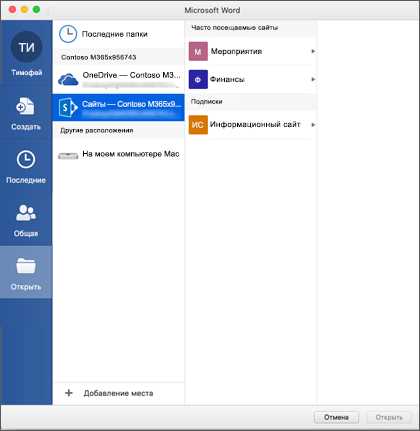Select the SharePoint Сайты icon
Image resolution: width=420 pixels, height=431 pixels.
pyautogui.click(x=68, y=107)
